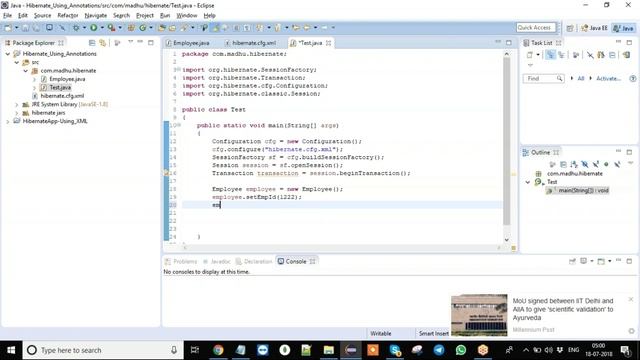This screenshot has height=360, width=640.
Task: Click the New file toolbar icon
Action: pos(8,28)
